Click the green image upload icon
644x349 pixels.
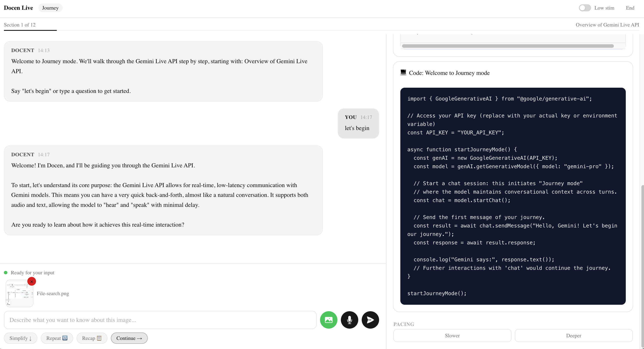coord(329,320)
